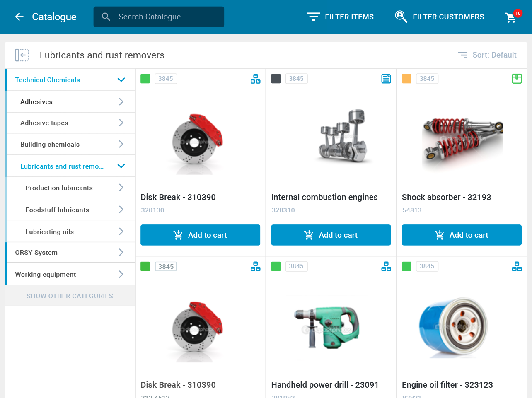Open Engine oil filter product image
This screenshot has width=532, height=398.
click(453, 328)
